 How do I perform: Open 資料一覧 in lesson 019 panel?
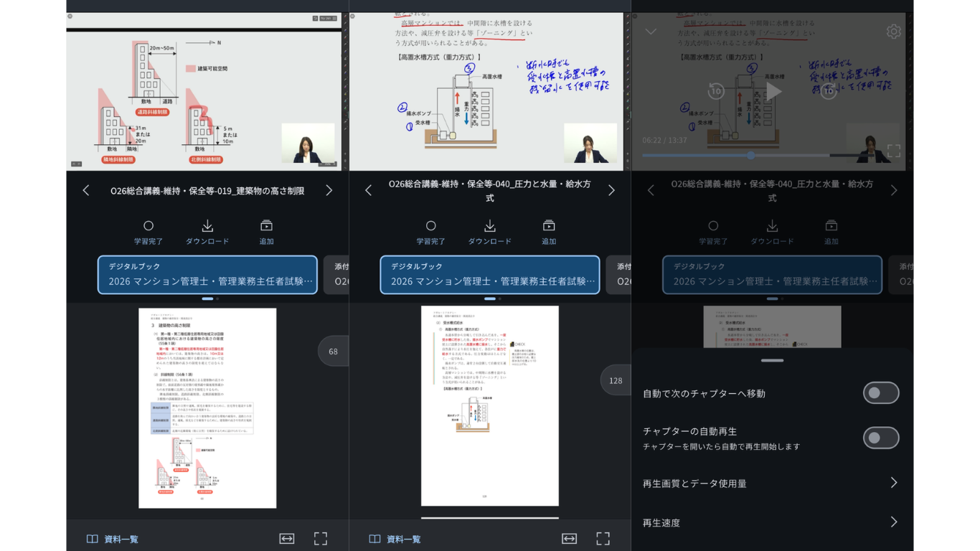point(113,539)
